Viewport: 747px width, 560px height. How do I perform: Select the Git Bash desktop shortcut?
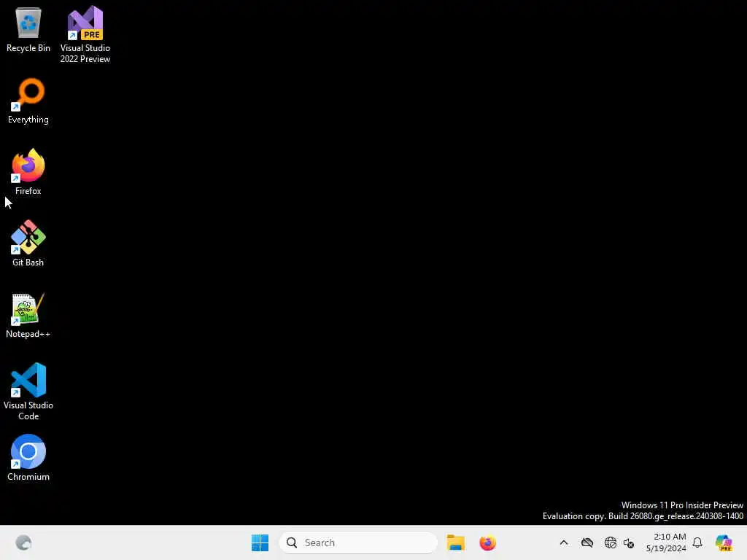(x=28, y=244)
